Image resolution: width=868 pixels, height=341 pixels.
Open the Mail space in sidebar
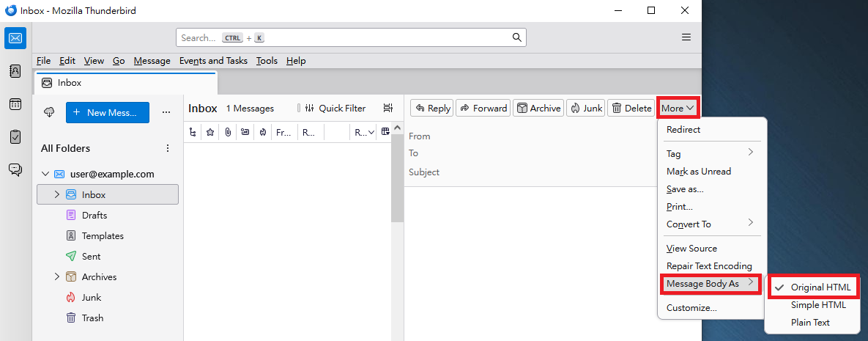pos(15,37)
